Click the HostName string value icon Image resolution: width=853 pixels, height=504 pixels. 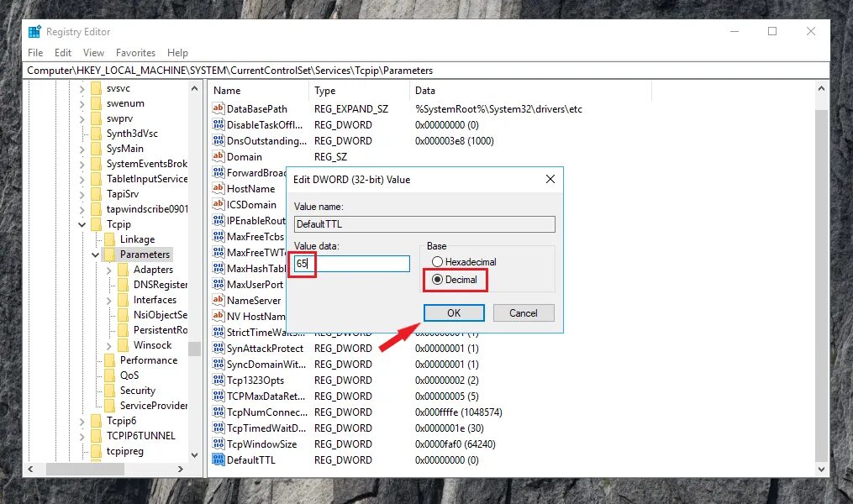pyautogui.click(x=219, y=189)
